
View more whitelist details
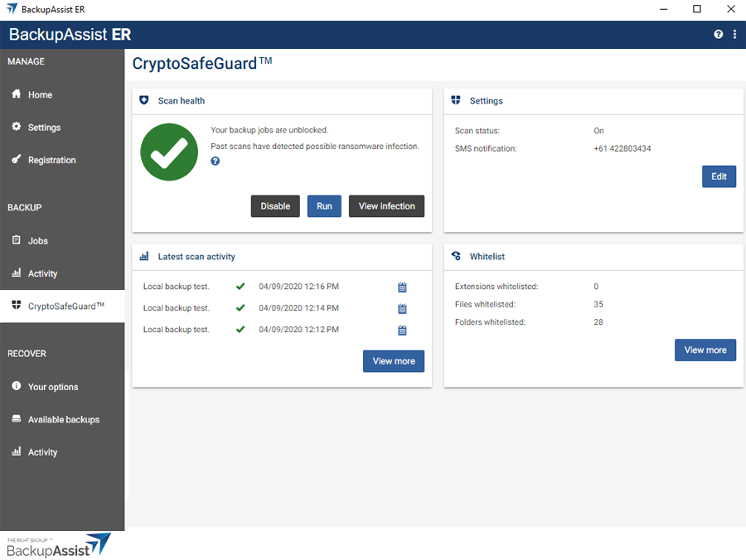click(705, 350)
